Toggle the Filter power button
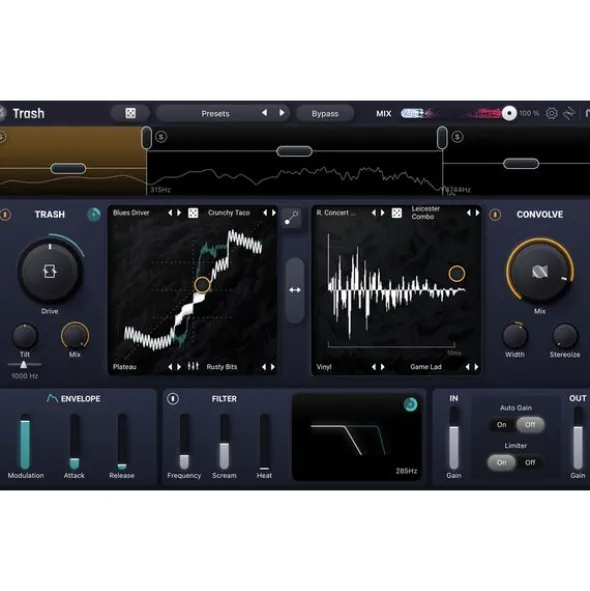 click(173, 398)
